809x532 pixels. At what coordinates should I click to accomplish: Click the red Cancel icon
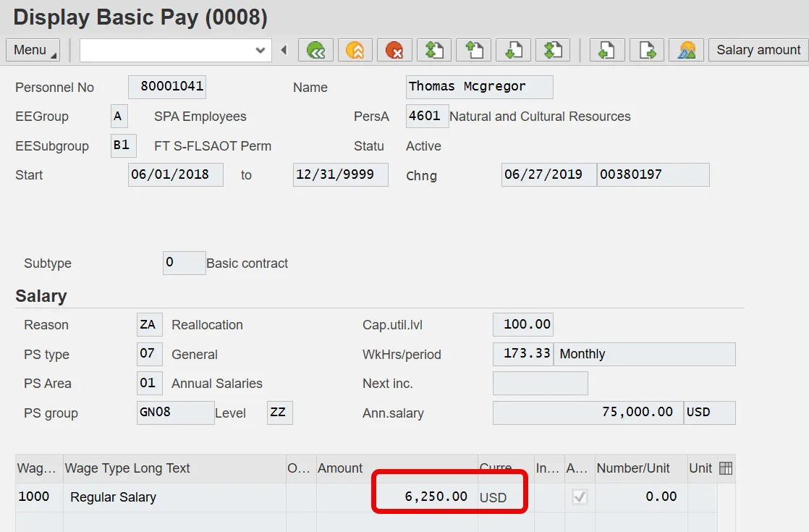[394, 50]
